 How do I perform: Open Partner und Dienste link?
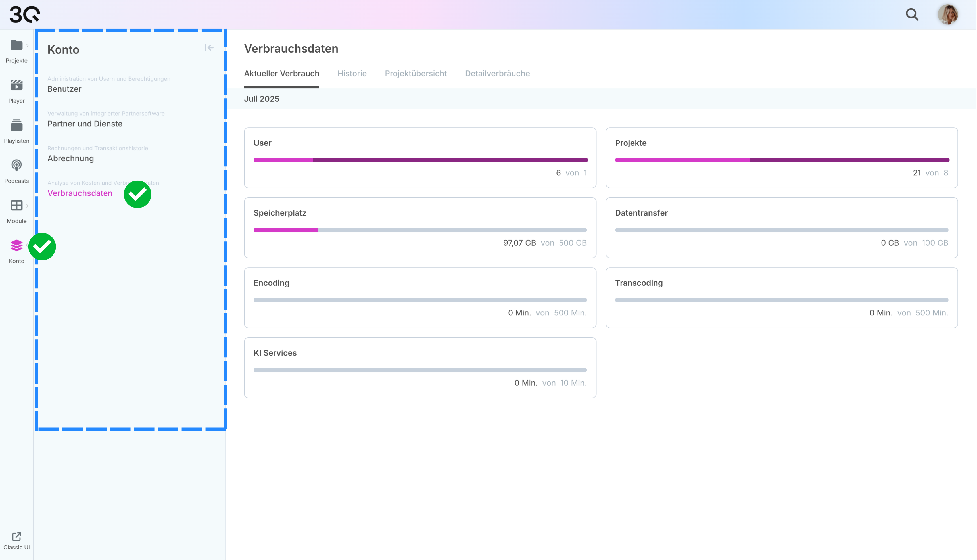click(85, 124)
